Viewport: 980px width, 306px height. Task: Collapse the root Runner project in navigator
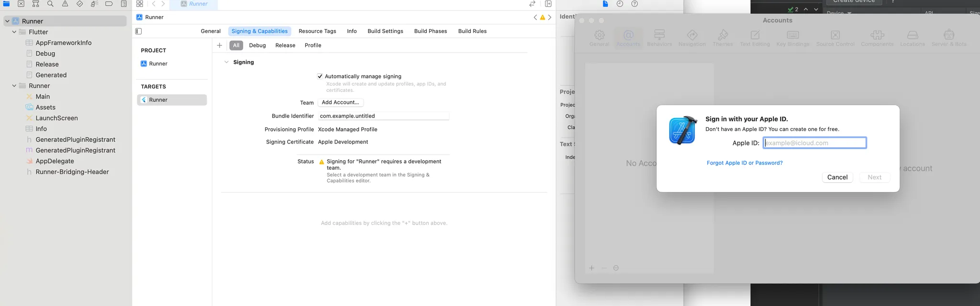tap(7, 21)
